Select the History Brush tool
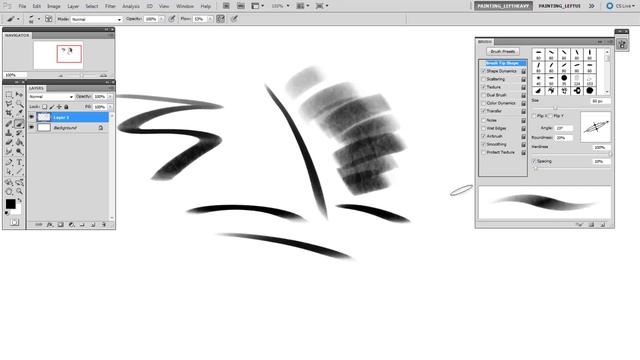Viewport: 640px width, 360px height. click(x=19, y=133)
